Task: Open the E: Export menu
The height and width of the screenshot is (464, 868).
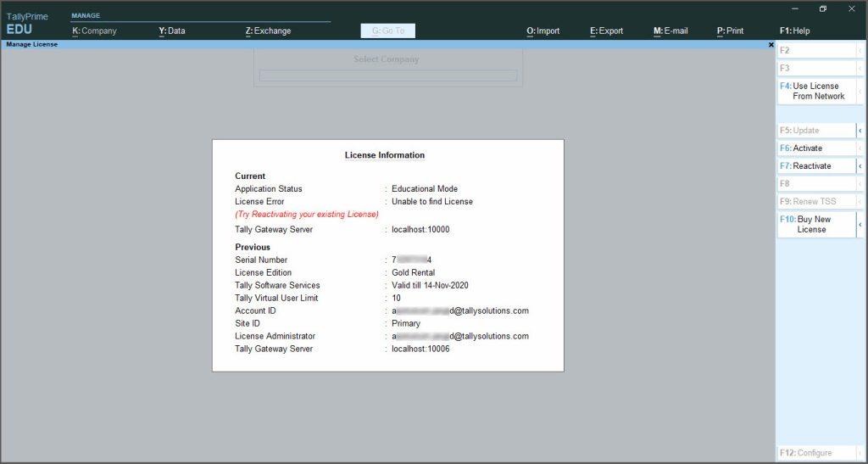Action: [x=606, y=31]
